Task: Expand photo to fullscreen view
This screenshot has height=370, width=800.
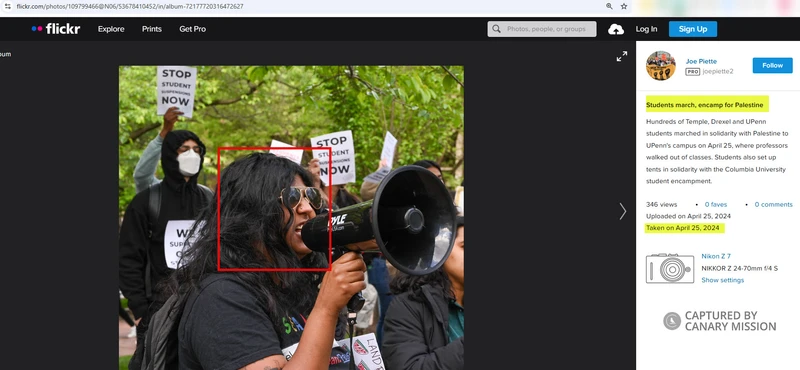Action: click(x=621, y=57)
